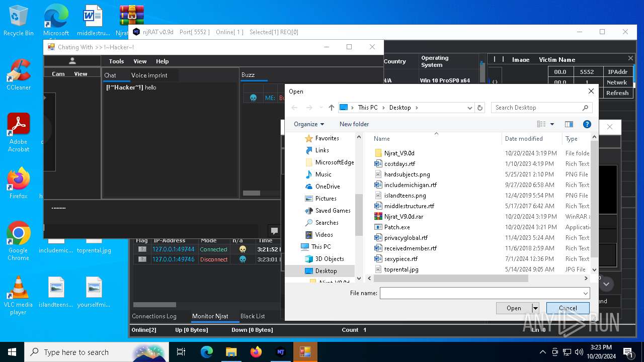The height and width of the screenshot is (362, 644).
Task: Toggle the preview pane icon in Open dialog
Action: click(569, 124)
